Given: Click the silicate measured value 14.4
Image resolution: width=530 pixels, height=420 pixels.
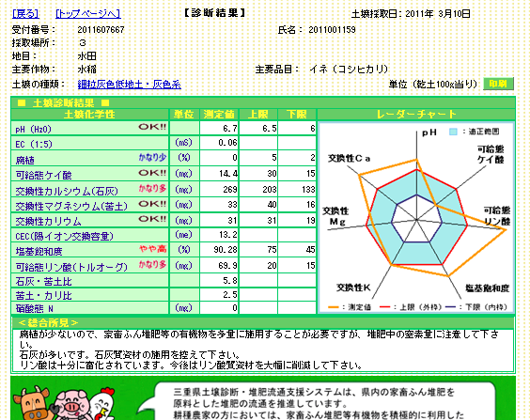Looking at the screenshot, I should (x=228, y=174).
